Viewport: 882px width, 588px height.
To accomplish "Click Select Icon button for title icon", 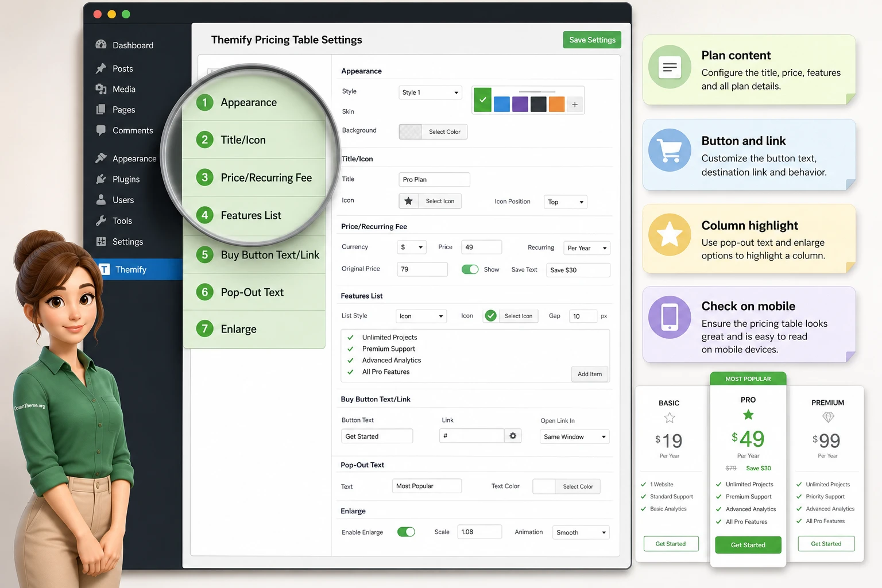I will (440, 201).
